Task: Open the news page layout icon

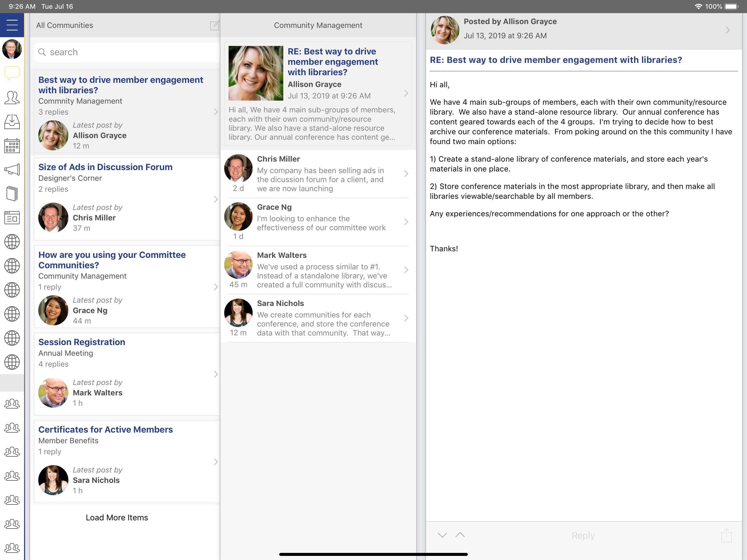Action: (12, 218)
